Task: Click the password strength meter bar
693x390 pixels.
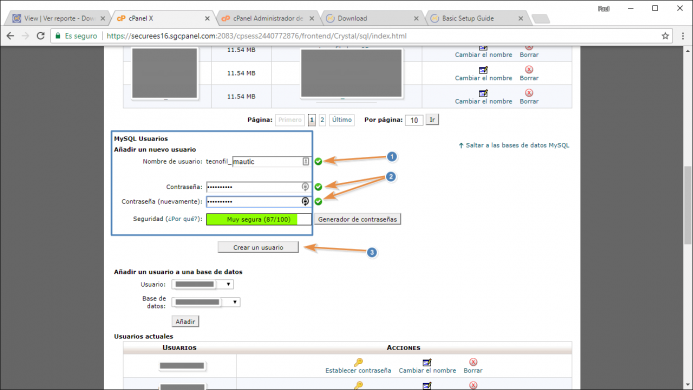Action: coord(259,219)
